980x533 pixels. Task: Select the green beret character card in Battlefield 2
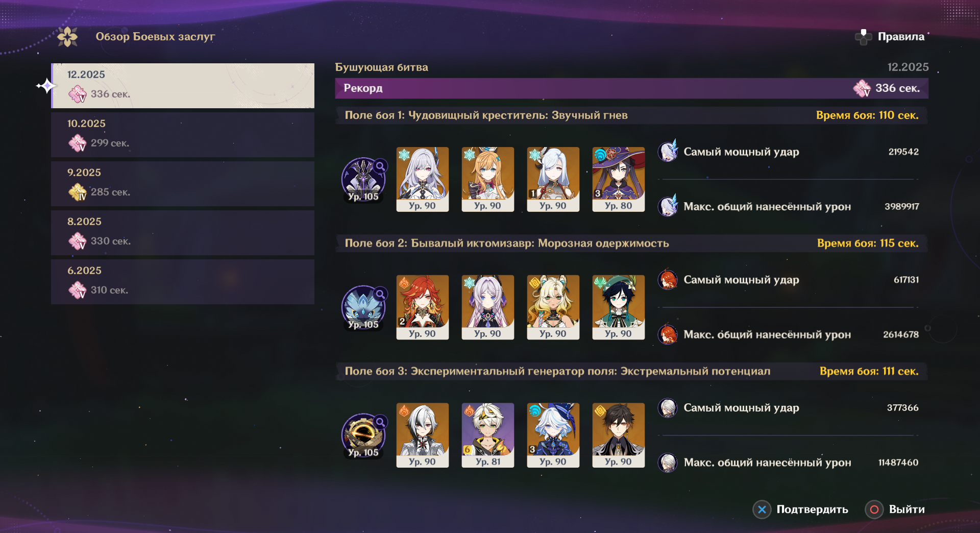coord(619,307)
